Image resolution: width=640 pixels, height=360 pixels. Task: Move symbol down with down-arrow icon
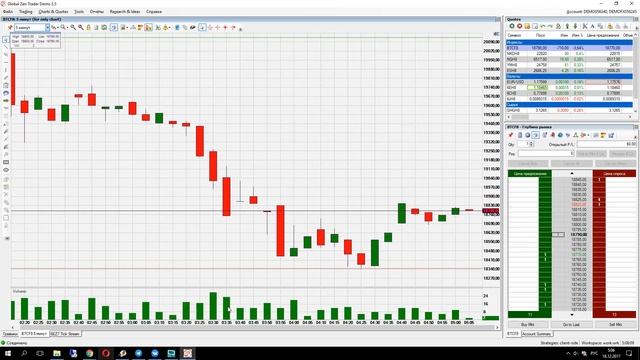tap(575, 26)
